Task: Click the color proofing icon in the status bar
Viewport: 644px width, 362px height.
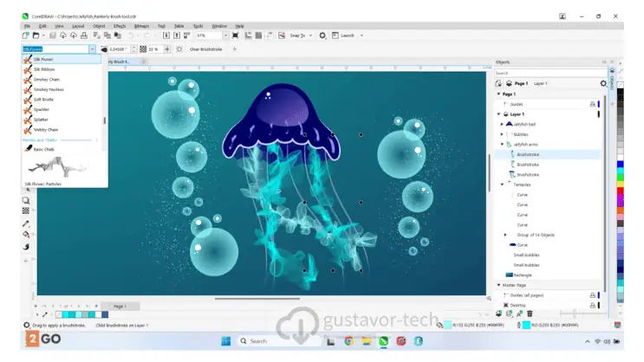Action: (x=617, y=325)
